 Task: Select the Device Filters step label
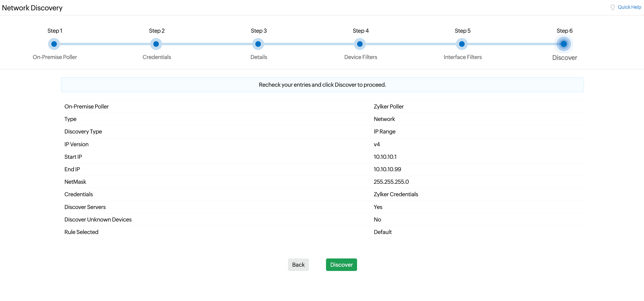tap(361, 57)
